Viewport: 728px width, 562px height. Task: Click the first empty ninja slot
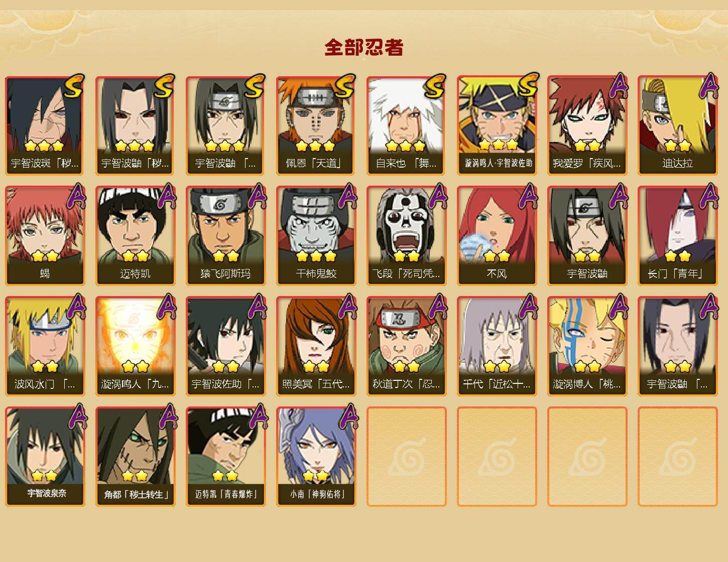pyautogui.click(x=406, y=457)
